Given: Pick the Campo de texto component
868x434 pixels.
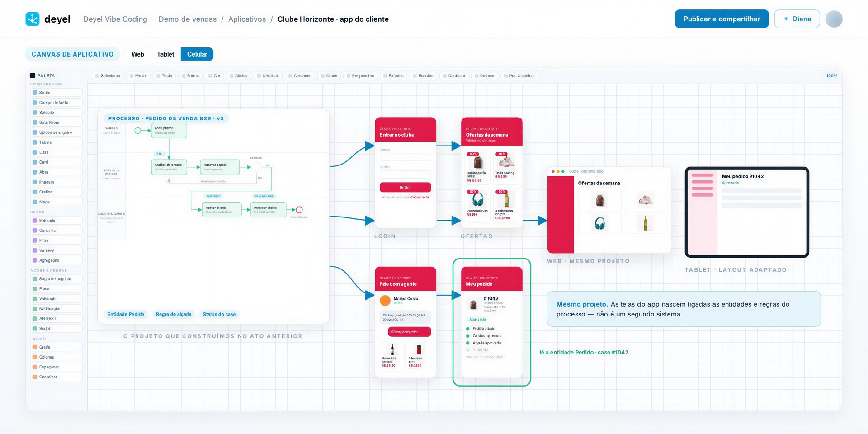Looking at the screenshot, I should click(57, 103).
